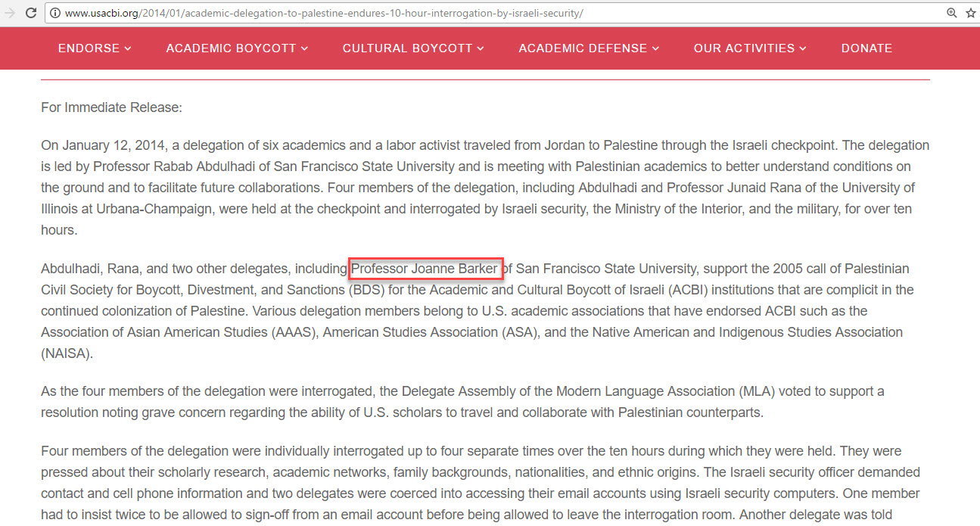Viewport: 980px width, 526px height.
Task: Click the 'For Immediate Release:' text line
Action: pyautogui.click(x=111, y=107)
